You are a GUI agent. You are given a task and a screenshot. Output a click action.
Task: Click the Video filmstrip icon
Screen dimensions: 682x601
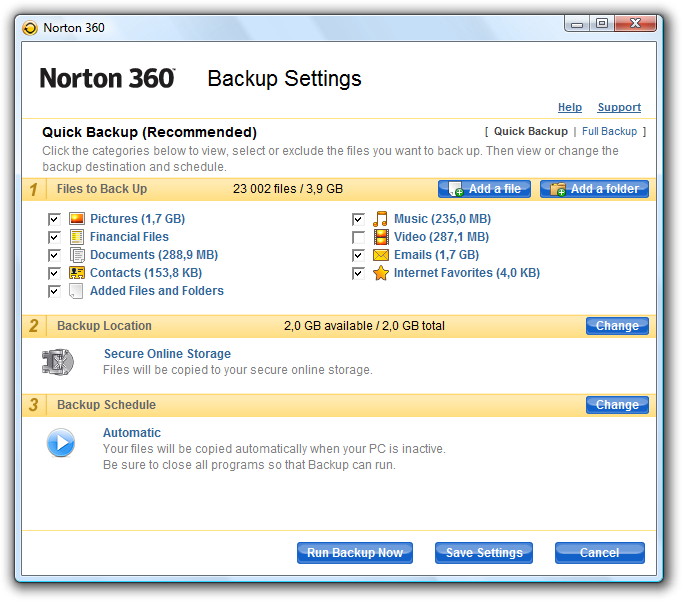point(381,237)
